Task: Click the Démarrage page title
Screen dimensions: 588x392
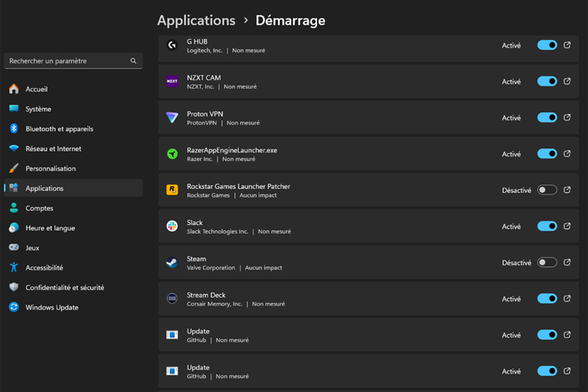Action: tap(290, 20)
